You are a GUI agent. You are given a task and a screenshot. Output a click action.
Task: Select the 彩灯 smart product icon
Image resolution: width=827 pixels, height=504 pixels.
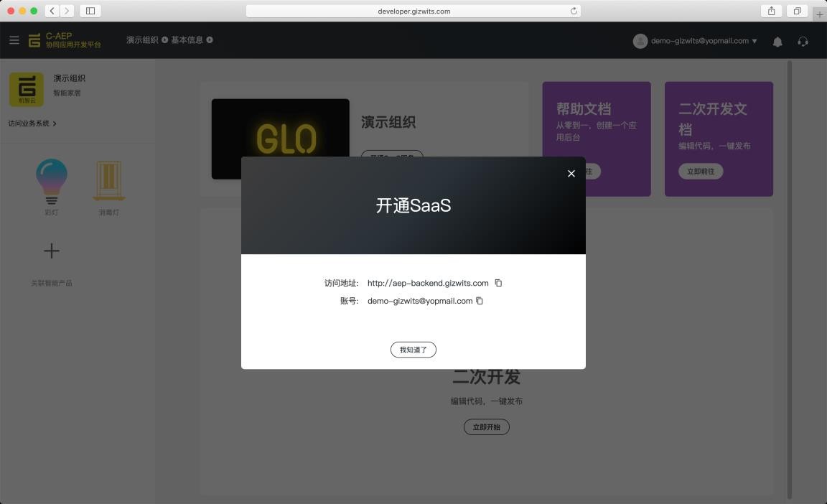tap(51, 180)
